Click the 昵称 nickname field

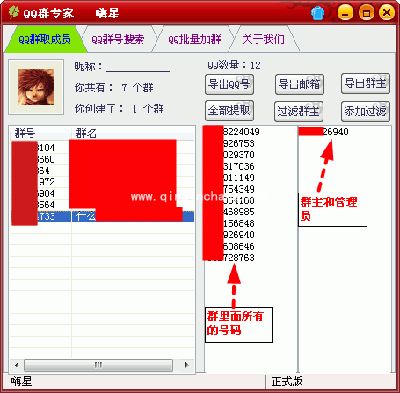(138, 66)
